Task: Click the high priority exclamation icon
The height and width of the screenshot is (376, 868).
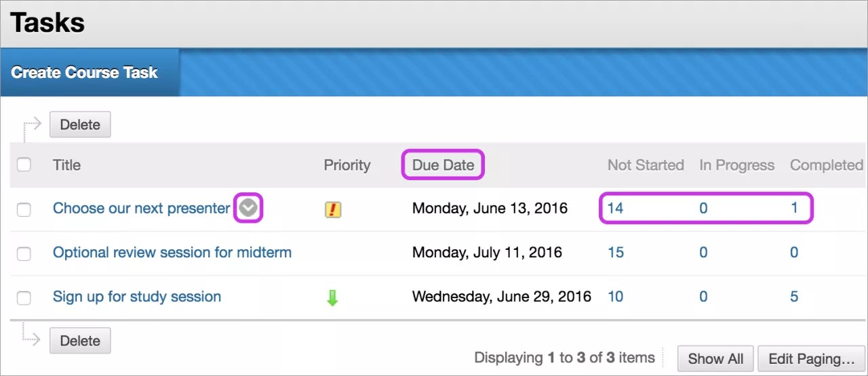Action: click(332, 209)
